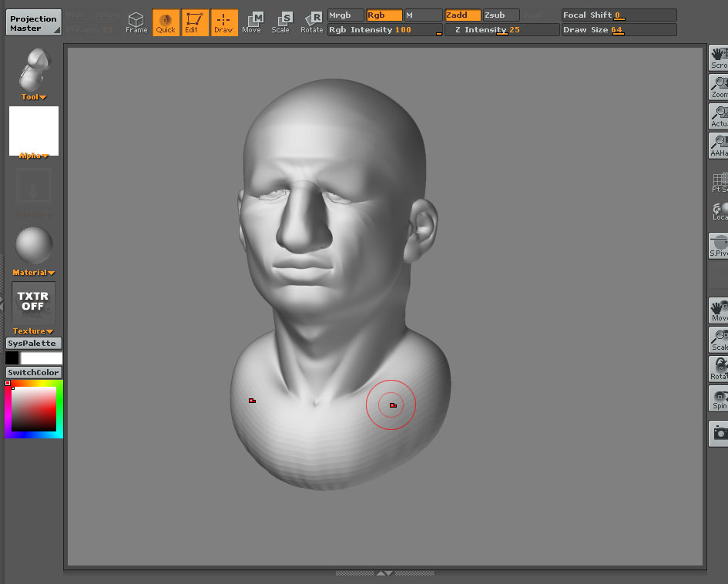Click the S.Pivot icon

point(719,245)
